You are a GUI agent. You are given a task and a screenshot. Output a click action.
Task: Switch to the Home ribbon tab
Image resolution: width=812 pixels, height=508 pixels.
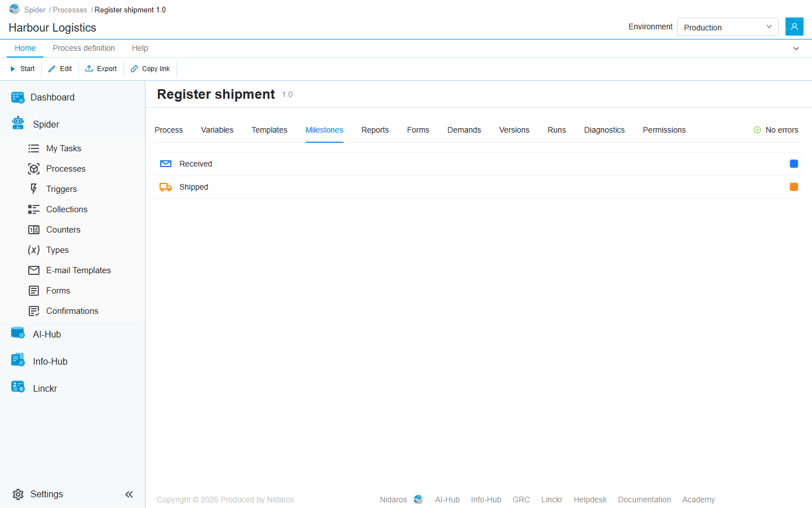click(x=25, y=48)
